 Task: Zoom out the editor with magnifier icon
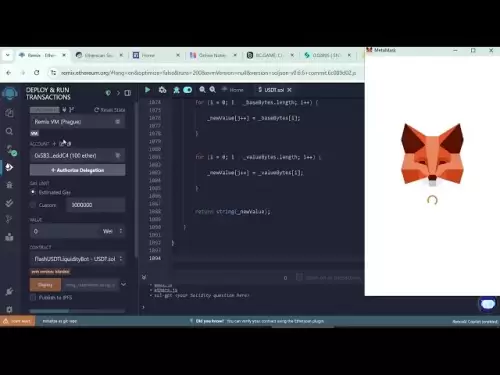point(202,90)
